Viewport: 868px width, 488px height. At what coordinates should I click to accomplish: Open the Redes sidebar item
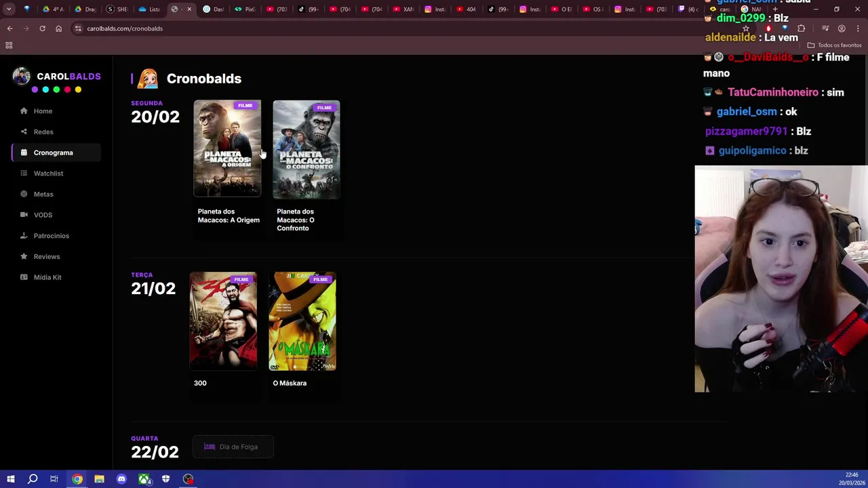click(56, 132)
